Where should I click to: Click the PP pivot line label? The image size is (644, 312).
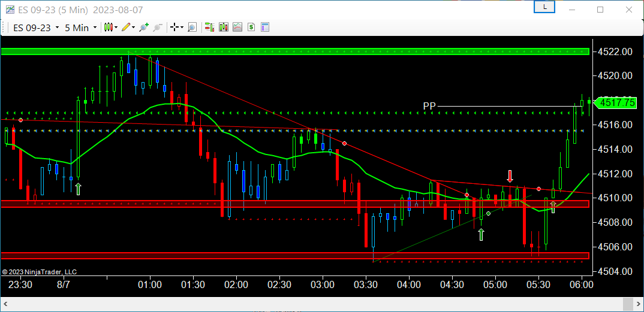[x=429, y=106]
